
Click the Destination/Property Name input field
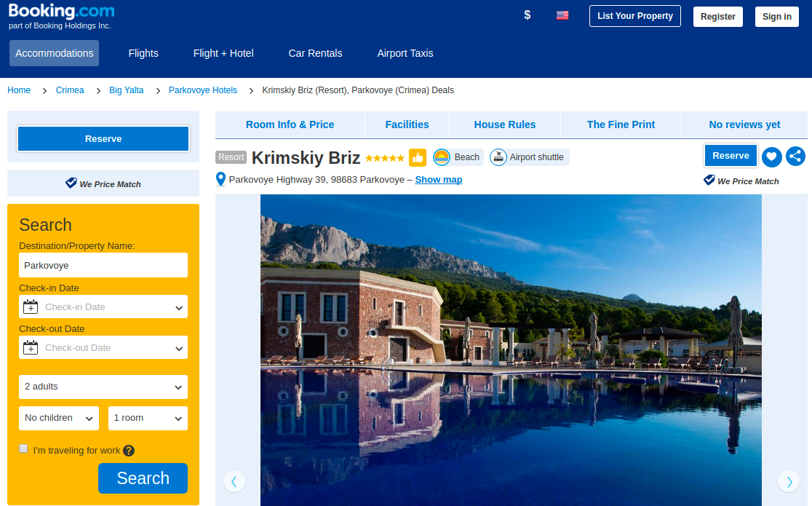click(103, 265)
